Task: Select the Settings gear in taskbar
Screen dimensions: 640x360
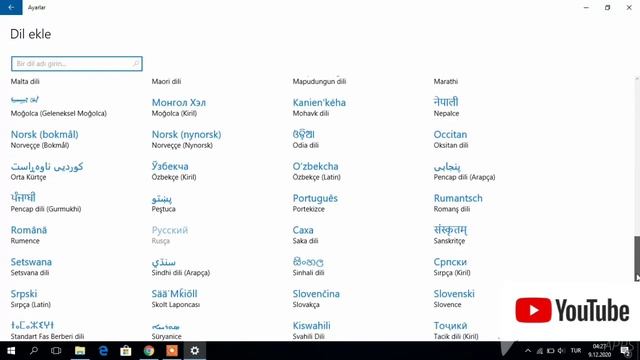Action: click(195, 351)
